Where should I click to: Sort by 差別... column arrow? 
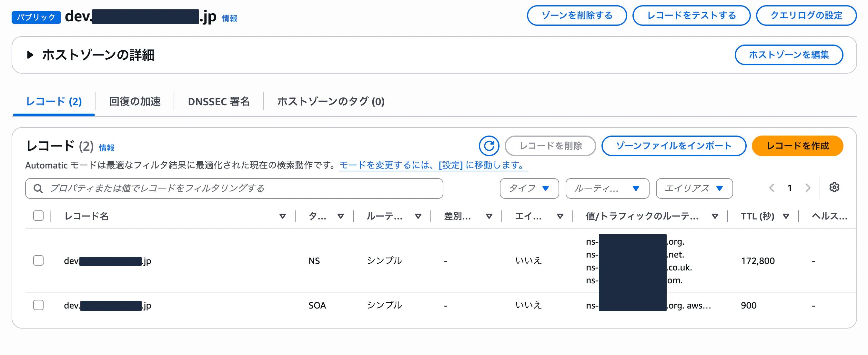489,216
